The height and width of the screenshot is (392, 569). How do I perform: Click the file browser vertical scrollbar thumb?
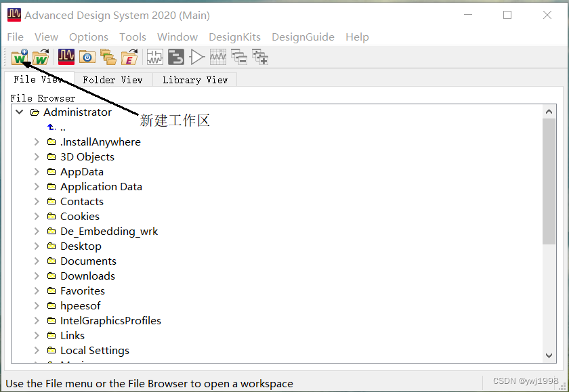549,181
